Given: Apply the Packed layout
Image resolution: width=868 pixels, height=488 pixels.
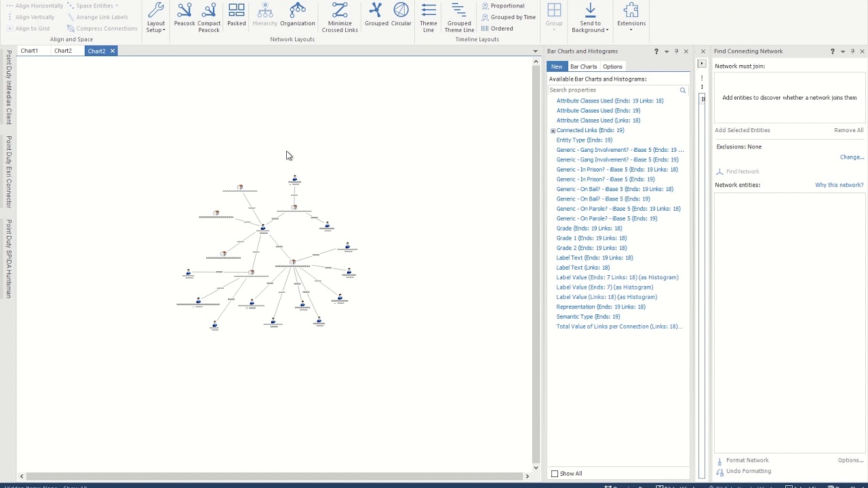Looking at the screenshot, I should (x=237, y=15).
